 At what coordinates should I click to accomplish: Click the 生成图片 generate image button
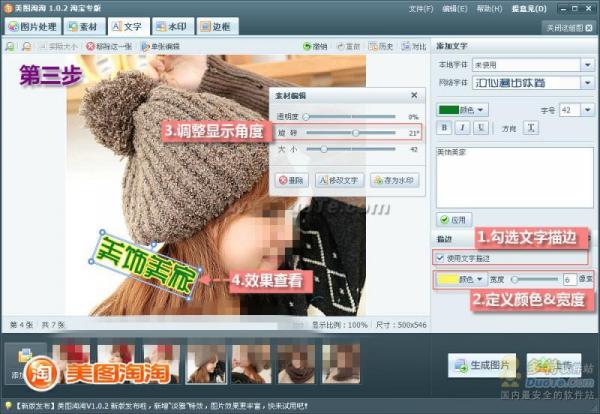(482, 365)
